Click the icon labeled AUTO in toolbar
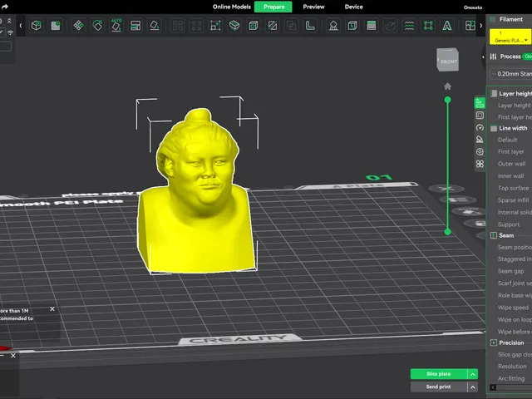Screen dimensions: 532x399 pyautogui.click(x=116, y=26)
